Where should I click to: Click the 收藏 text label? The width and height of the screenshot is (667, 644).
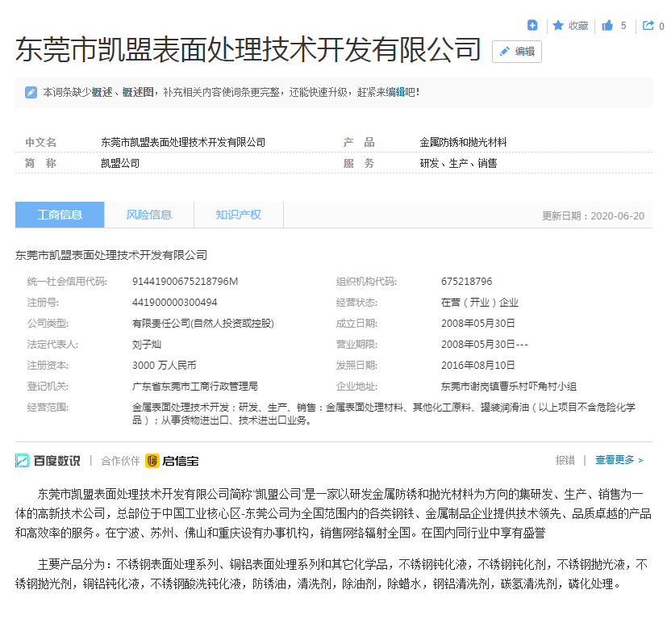coord(578,26)
